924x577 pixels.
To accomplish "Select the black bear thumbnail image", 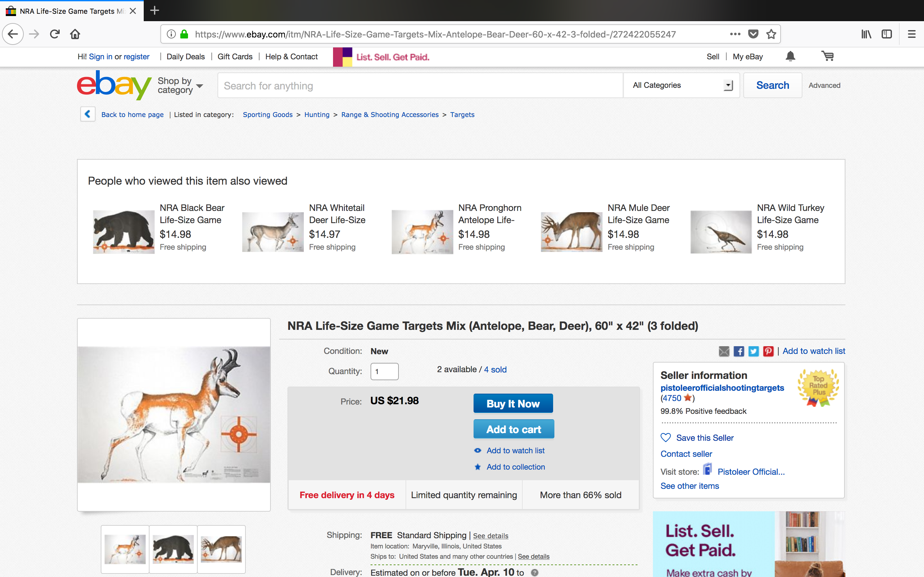I will pos(173,549).
